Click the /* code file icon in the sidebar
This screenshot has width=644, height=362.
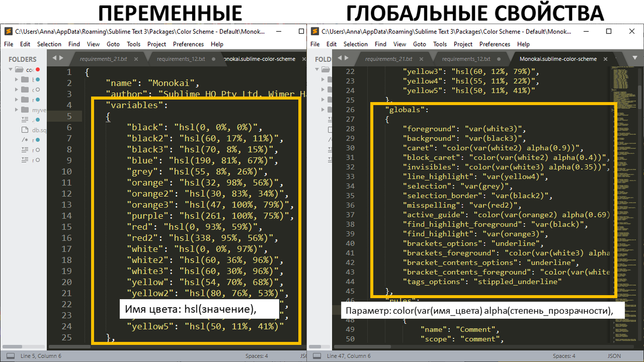(x=24, y=139)
